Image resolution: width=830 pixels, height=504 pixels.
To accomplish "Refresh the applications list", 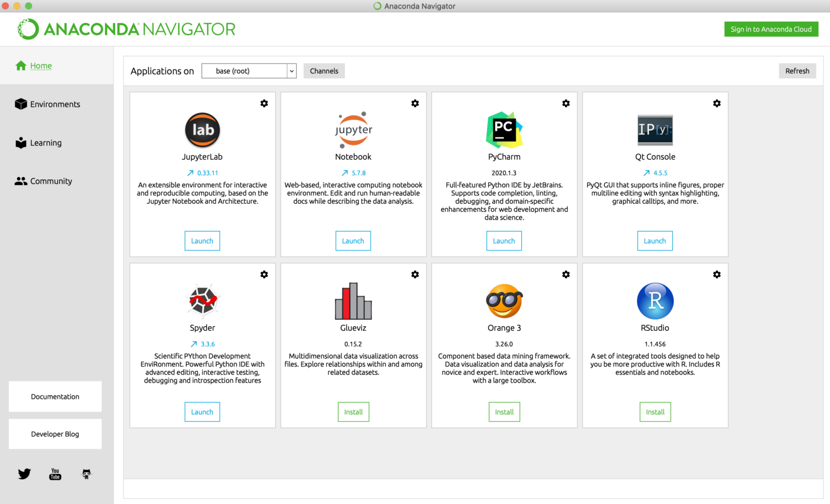I will click(x=797, y=71).
